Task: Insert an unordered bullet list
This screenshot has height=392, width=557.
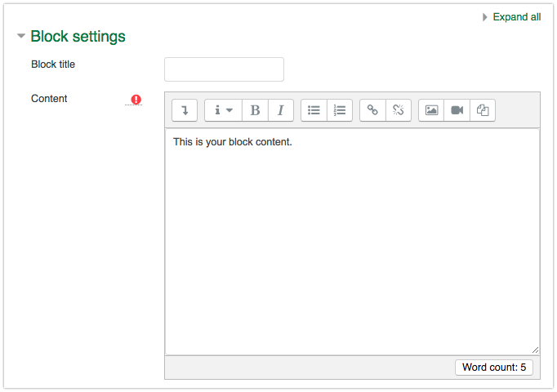Action: pyautogui.click(x=314, y=110)
